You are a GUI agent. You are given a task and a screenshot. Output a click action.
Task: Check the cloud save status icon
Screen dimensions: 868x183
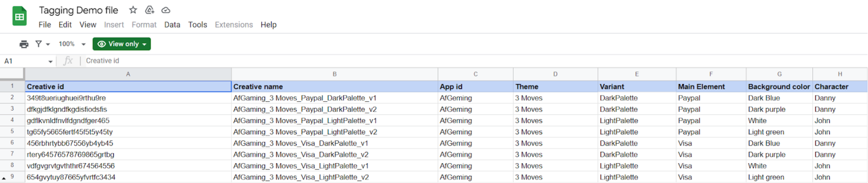pos(166,10)
